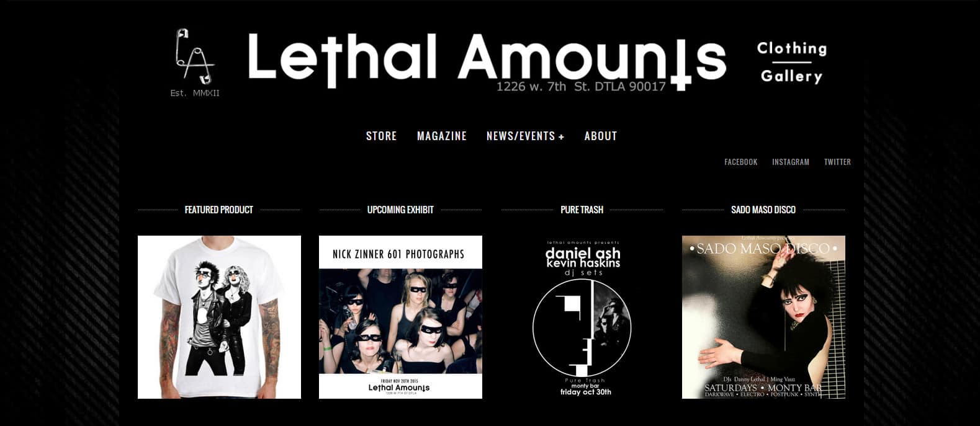Screen dimensions: 980x426
Task: Open the Instagram link
Action: tap(791, 162)
